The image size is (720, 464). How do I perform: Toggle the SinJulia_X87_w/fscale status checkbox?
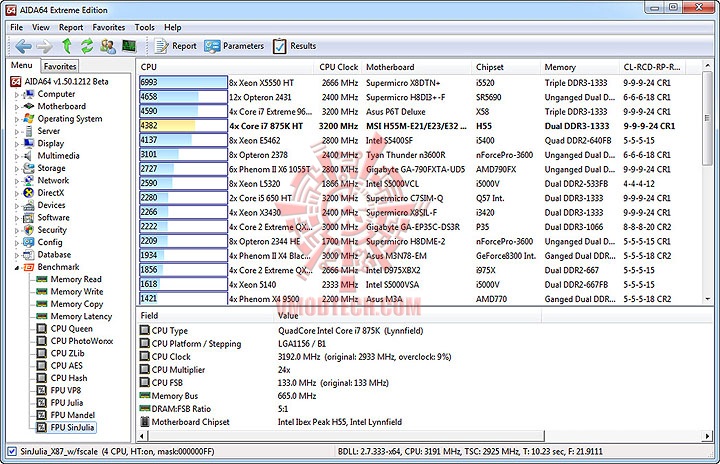tap(12, 452)
